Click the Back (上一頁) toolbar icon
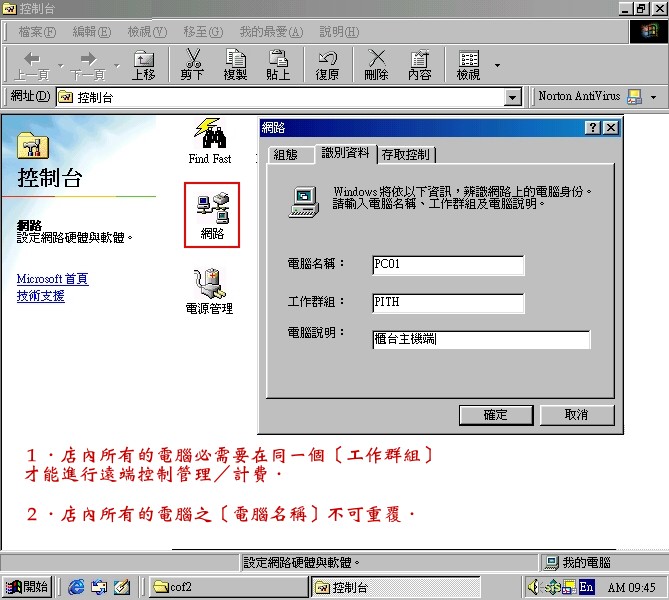Screen dimensions: 669x600 (x=32, y=65)
